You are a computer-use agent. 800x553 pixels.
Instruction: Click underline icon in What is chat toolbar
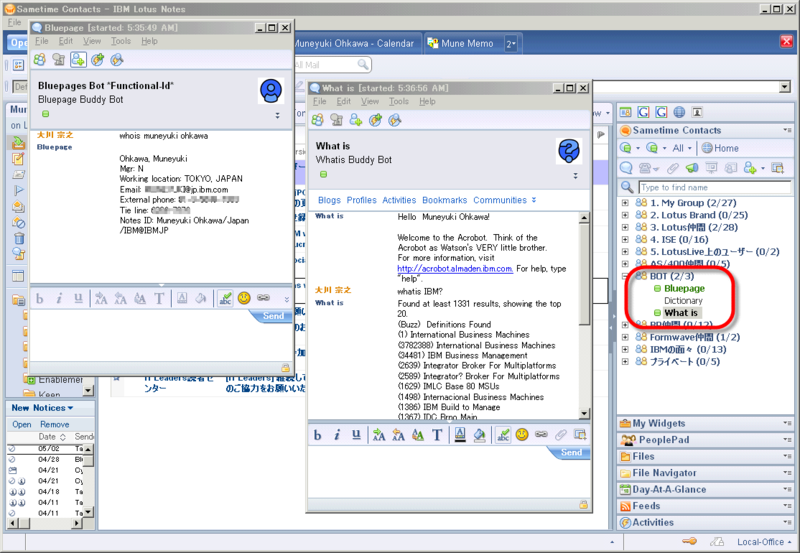[x=356, y=435]
